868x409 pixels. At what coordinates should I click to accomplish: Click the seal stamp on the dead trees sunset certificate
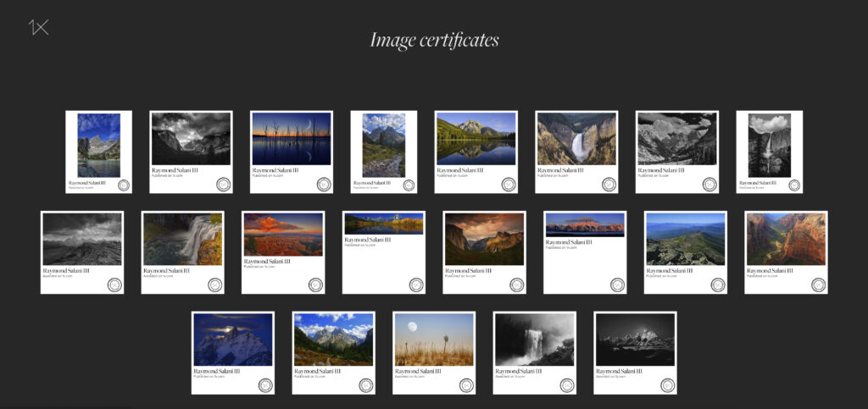pyautogui.click(x=324, y=184)
